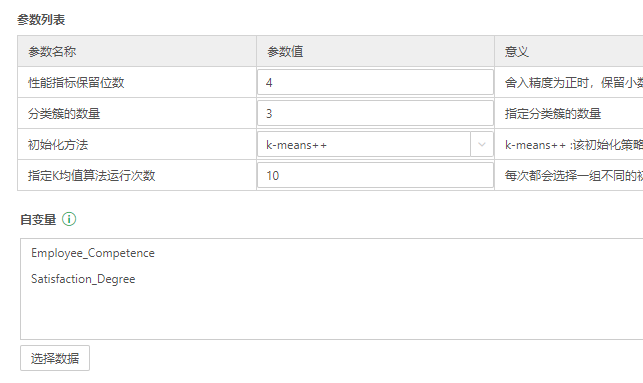Click the 指定K均值算法运行次数 name cell

(137, 175)
